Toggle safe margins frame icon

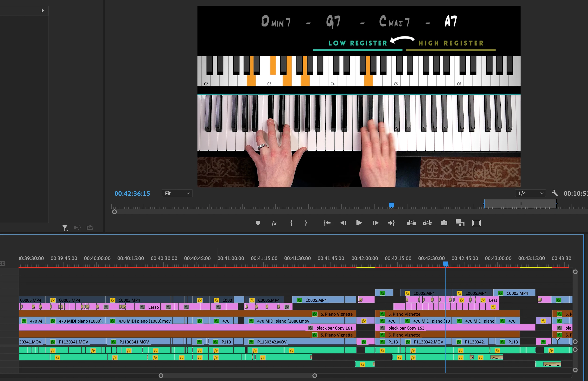pyautogui.click(x=476, y=223)
